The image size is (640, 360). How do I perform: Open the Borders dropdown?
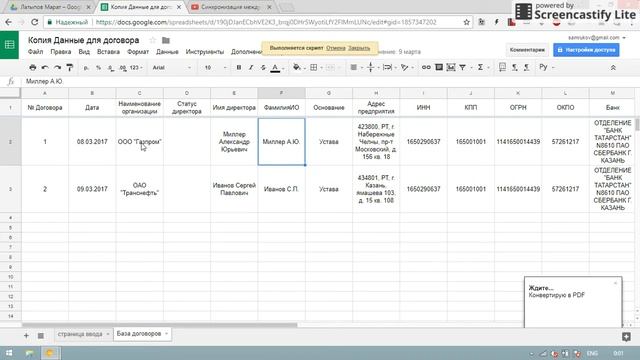316,67
